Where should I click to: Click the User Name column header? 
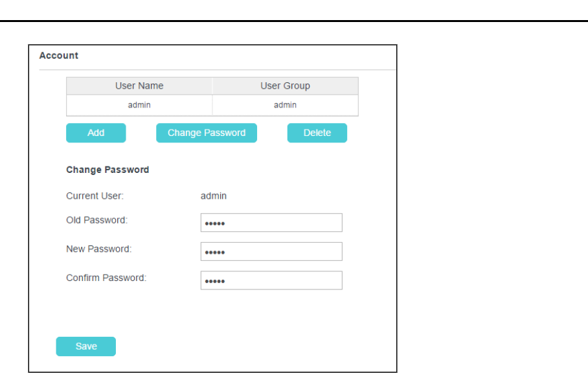point(139,86)
